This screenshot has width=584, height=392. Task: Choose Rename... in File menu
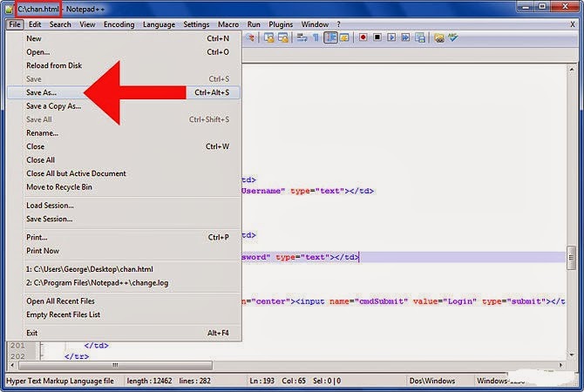click(123, 133)
